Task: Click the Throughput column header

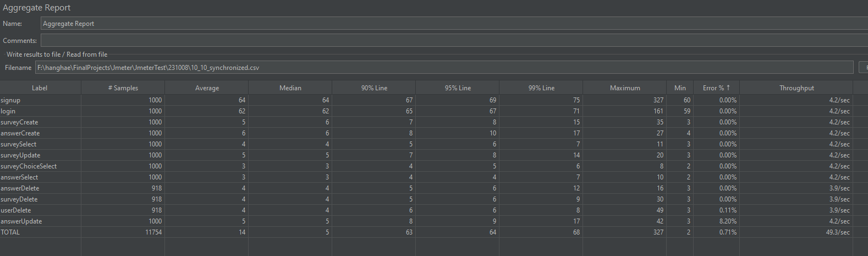Action: (x=796, y=88)
